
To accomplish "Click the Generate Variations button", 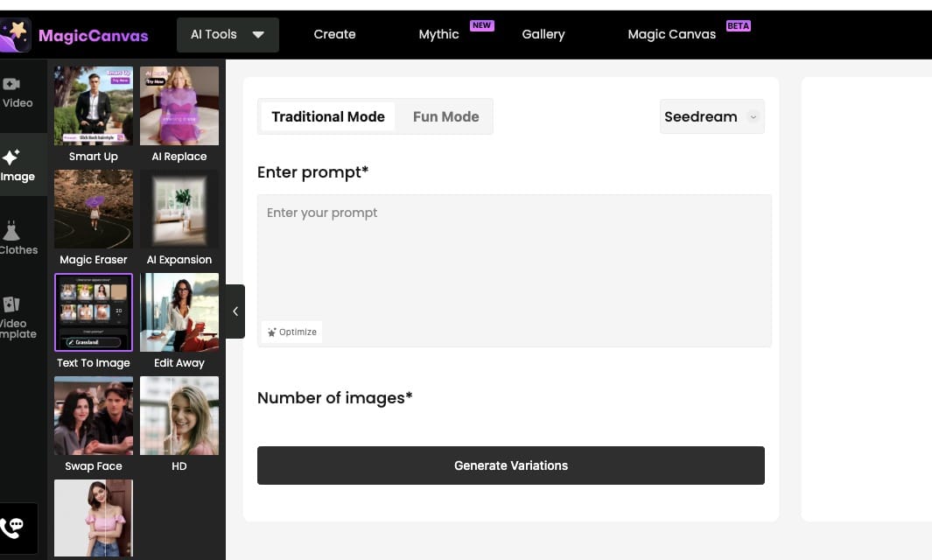I will pos(510,465).
